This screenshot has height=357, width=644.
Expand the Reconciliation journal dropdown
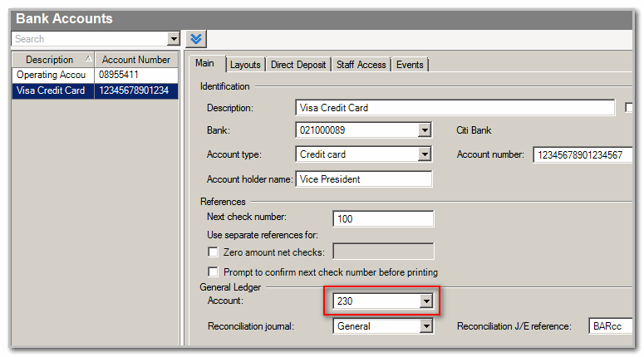tap(426, 326)
